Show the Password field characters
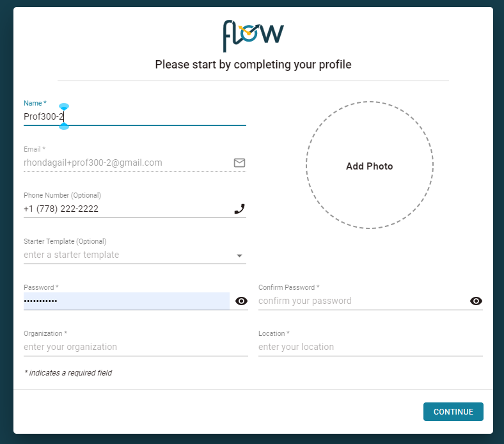 (x=241, y=301)
